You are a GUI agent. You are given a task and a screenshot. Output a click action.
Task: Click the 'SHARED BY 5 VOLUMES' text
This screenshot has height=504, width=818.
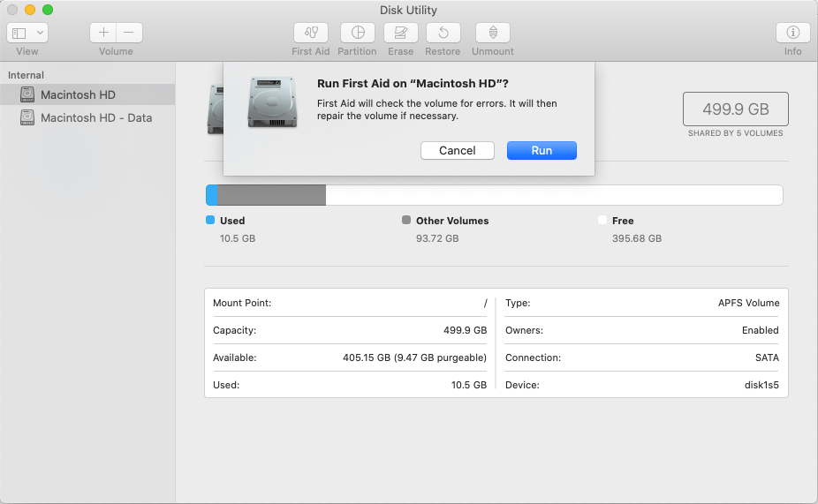click(735, 133)
